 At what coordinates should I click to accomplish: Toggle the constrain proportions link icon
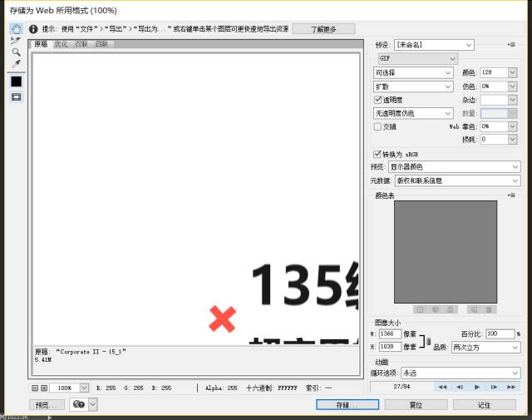(x=428, y=341)
